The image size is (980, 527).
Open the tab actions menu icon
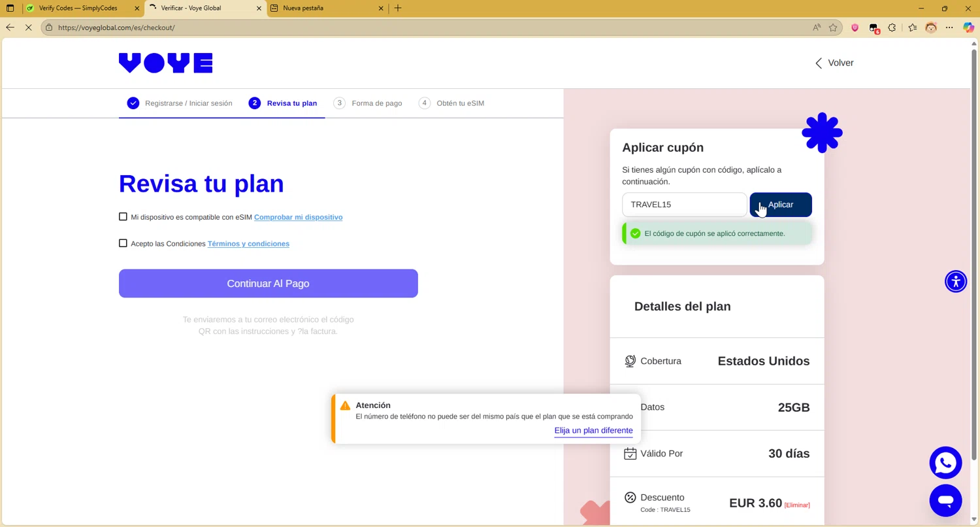pyautogui.click(x=10, y=8)
